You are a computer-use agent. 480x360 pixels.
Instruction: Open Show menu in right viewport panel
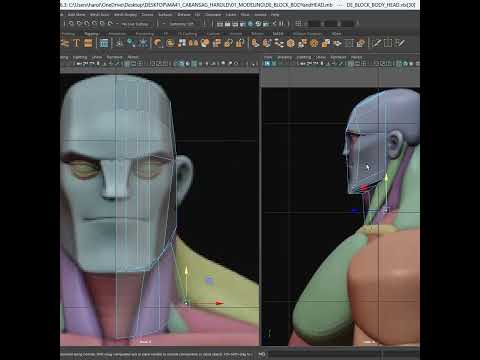pyautogui.click(x=321, y=57)
